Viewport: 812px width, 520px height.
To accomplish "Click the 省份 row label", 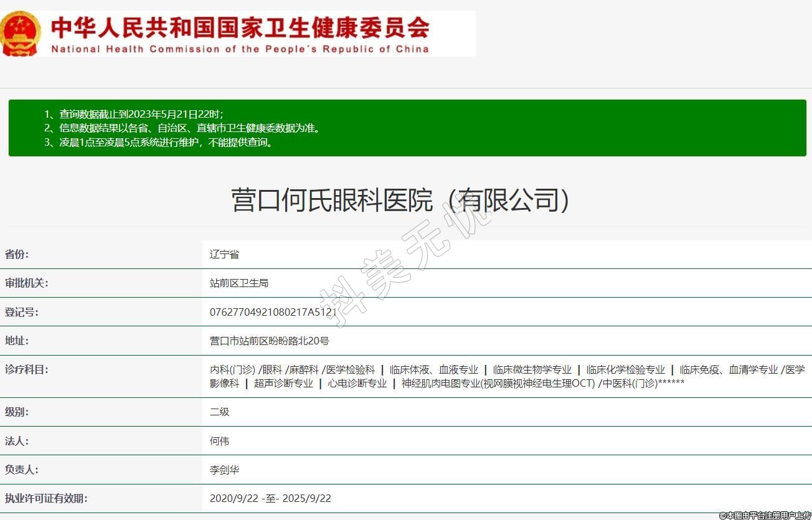I will [17, 254].
